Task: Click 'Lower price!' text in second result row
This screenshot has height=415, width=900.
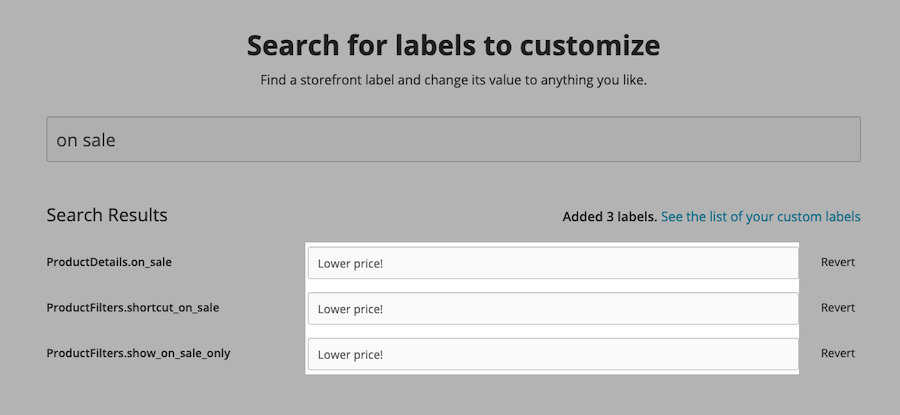Action: (x=350, y=309)
